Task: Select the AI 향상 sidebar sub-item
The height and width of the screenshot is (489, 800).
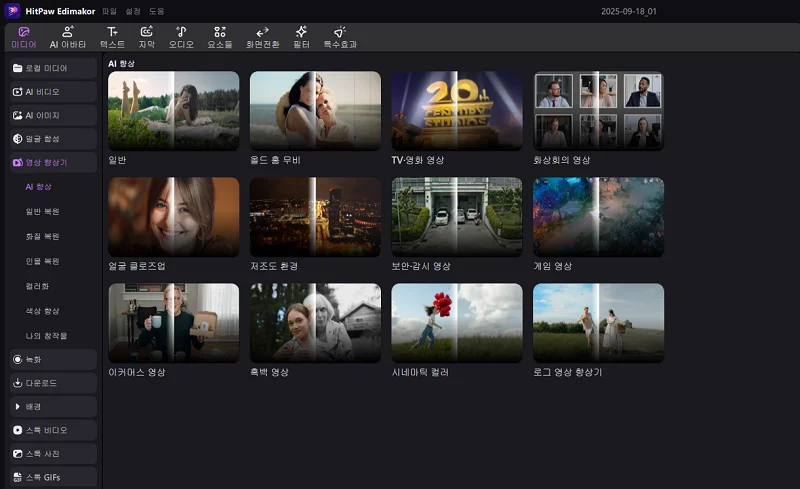Action: pos(39,187)
